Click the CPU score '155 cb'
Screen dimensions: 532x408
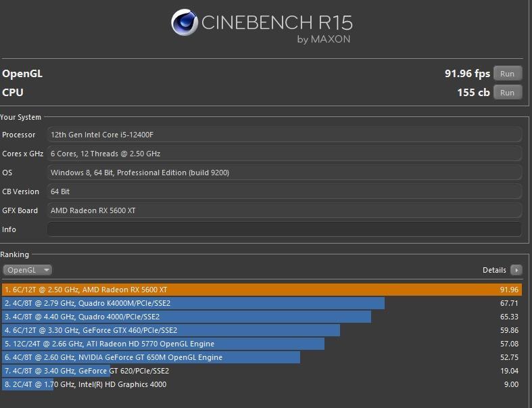click(473, 93)
